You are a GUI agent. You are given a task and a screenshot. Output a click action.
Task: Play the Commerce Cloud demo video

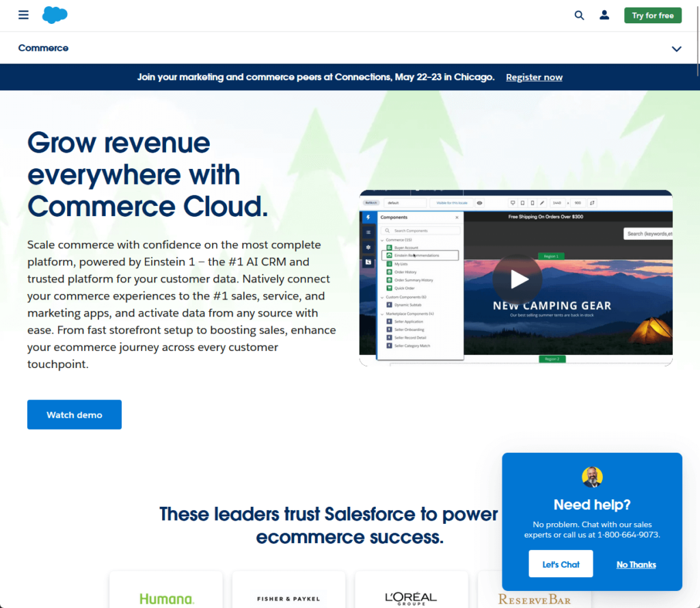517,279
